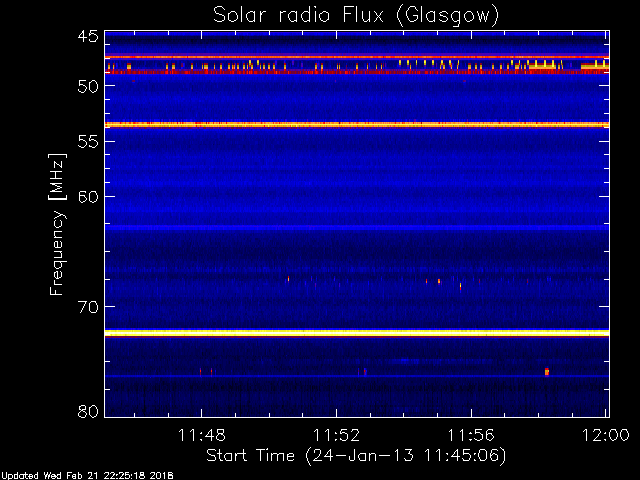This screenshot has width=640, height=480.
Task: Click the 12:00 time tick label
Action: click(x=605, y=435)
